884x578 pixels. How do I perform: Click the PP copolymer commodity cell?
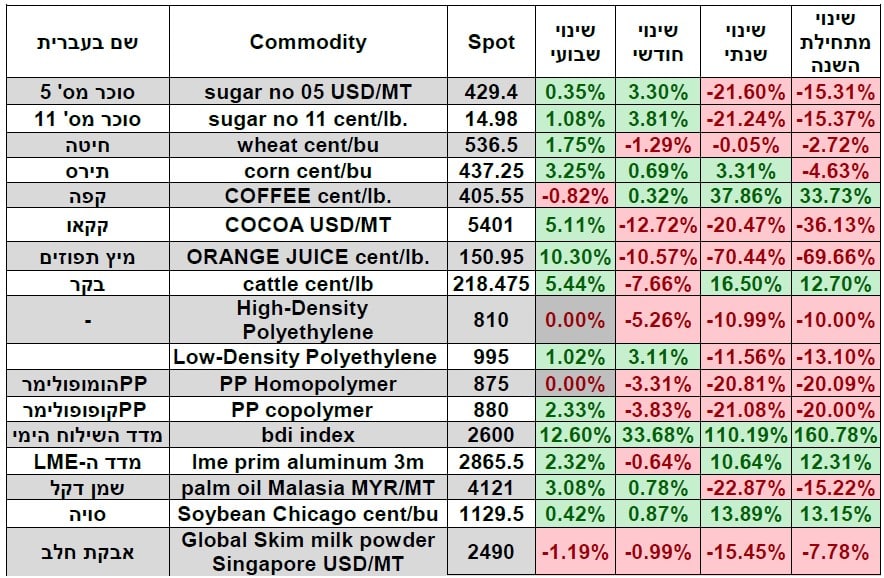click(x=307, y=409)
